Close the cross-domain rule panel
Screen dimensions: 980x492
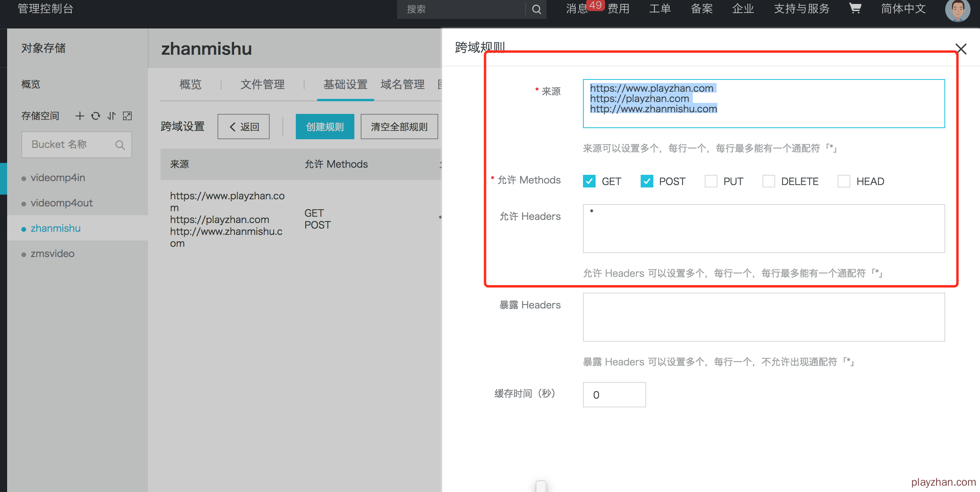point(961,49)
